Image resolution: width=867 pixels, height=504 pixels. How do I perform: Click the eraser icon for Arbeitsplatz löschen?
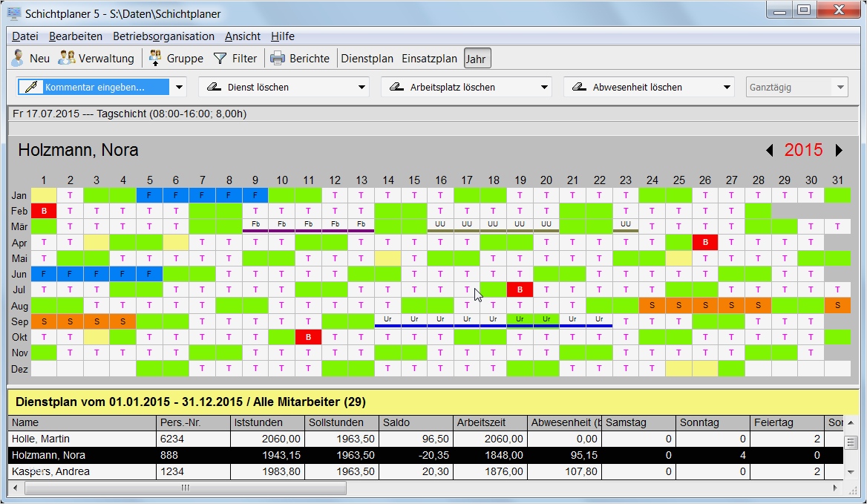pos(396,87)
